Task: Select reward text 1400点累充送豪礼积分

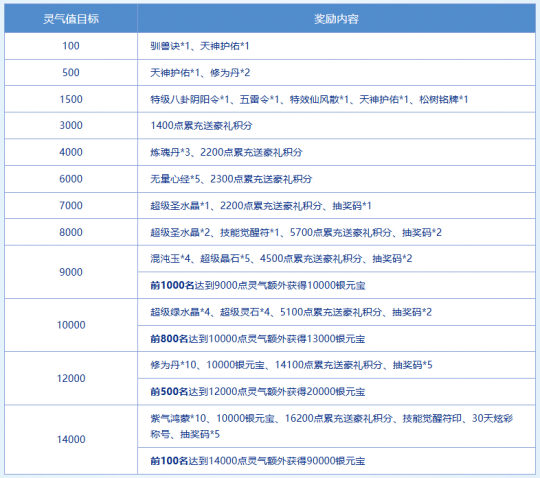Action: coord(201,125)
